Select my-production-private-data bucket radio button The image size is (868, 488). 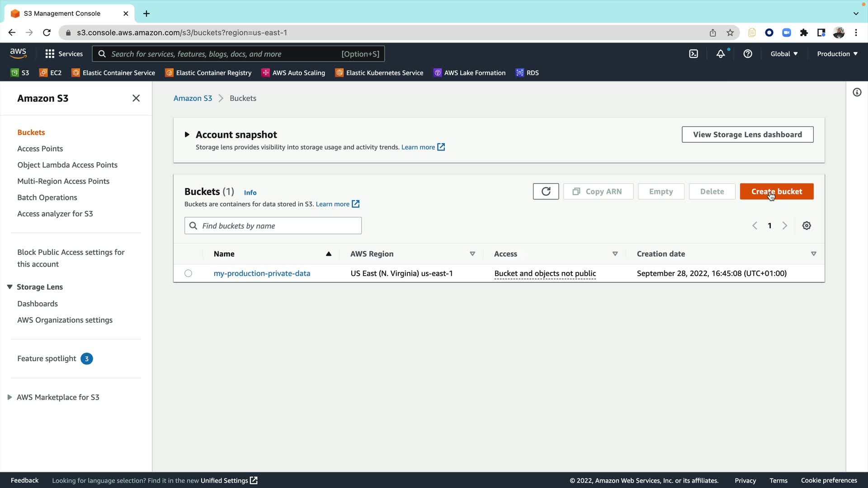coord(188,273)
